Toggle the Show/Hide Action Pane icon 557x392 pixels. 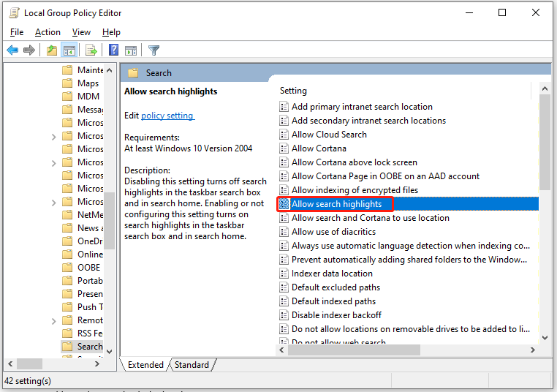pyautogui.click(x=131, y=50)
